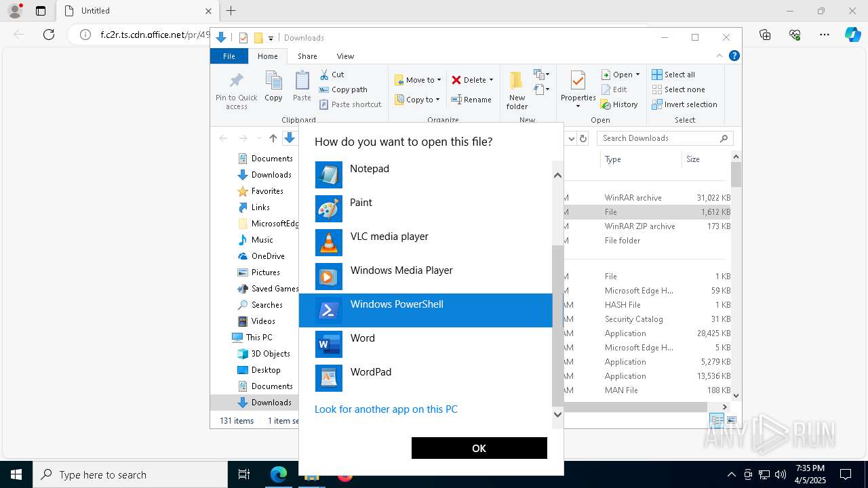Viewport: 868px width, 488px height.
Task: Choose Paint to open the file
Action: point(426,209)
